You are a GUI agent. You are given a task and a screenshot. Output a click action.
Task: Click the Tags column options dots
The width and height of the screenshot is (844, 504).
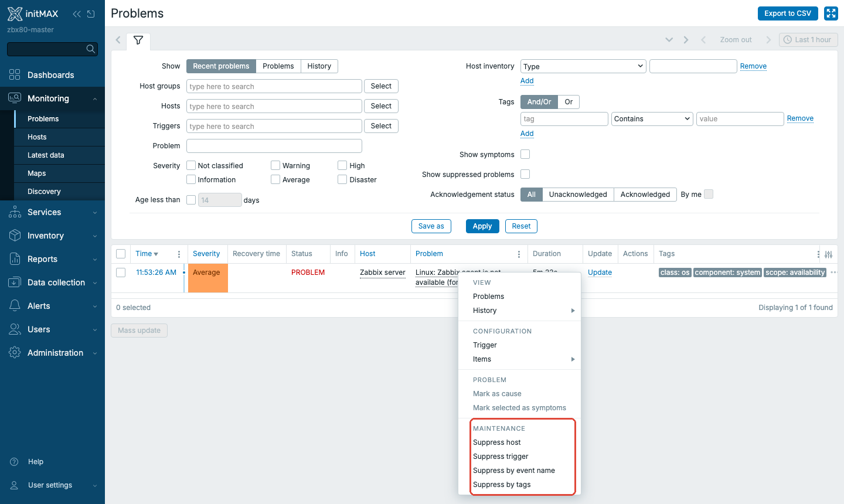pos(818,254)
